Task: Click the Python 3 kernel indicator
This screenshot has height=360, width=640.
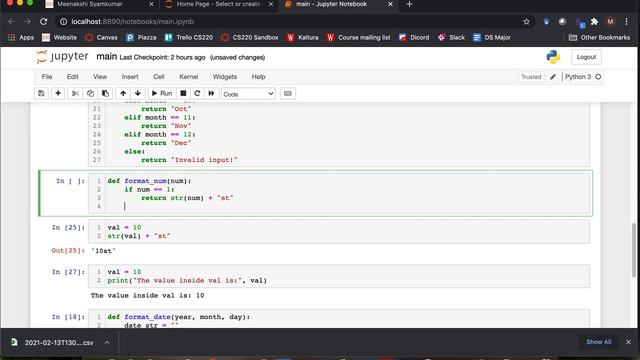Action: coord(583,77)
